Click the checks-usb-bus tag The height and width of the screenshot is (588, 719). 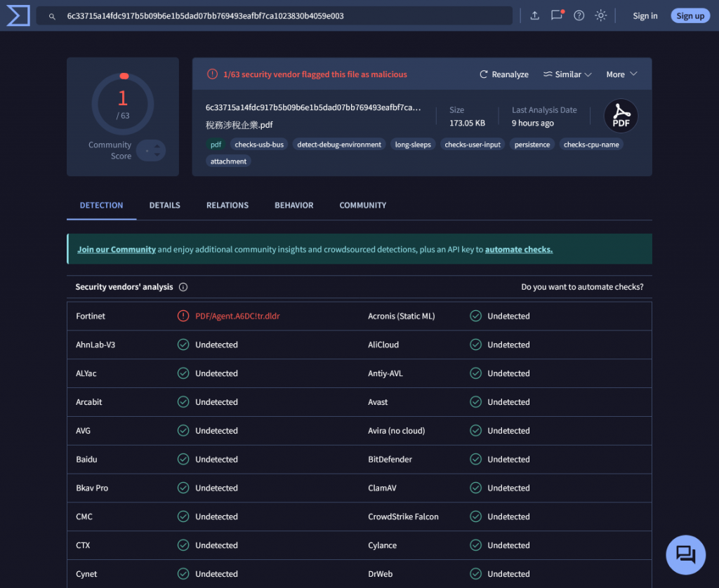pyautogui.click(x=259, y=145)
